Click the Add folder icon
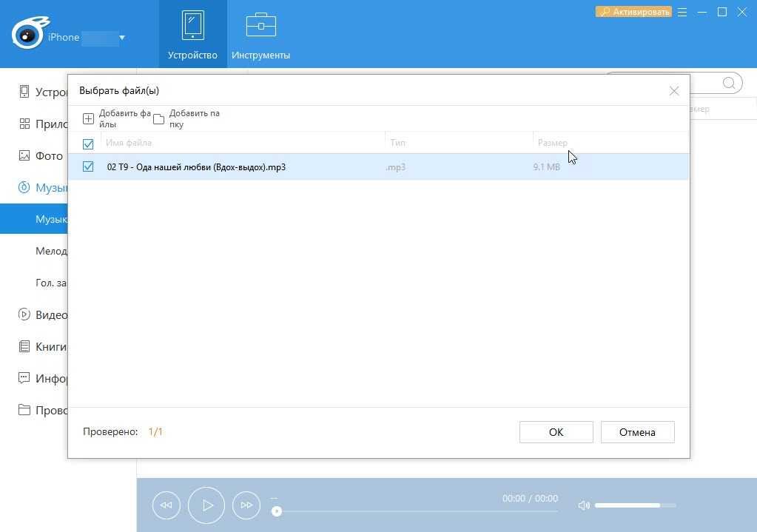 158,118
